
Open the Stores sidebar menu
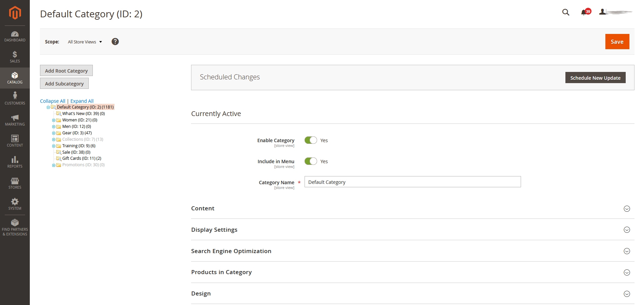(x=15, y=183)
